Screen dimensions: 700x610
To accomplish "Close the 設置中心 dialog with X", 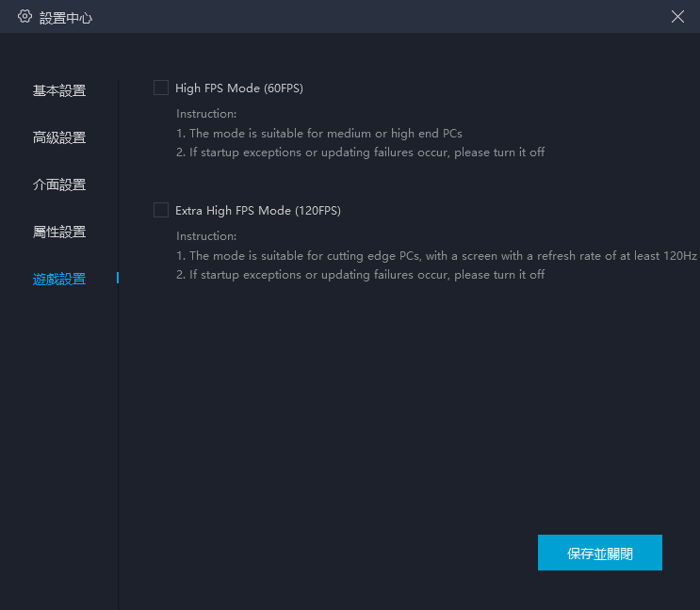I will tap(677, 17).
